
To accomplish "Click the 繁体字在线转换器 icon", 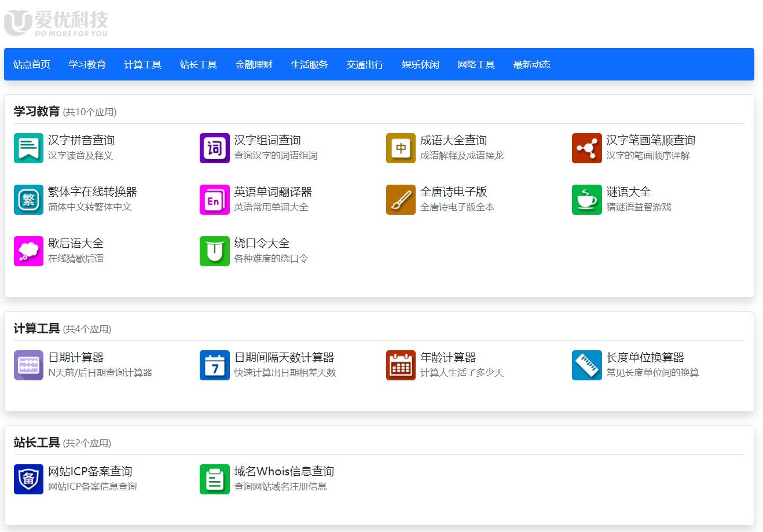I will tap(28, 199).
